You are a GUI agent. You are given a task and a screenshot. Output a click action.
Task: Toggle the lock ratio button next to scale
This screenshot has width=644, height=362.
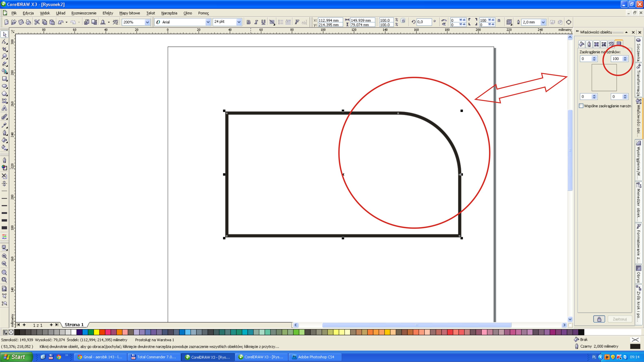point(403,21)
